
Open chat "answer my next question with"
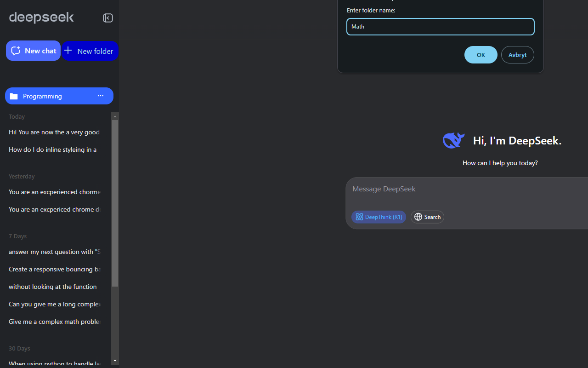coord(54,252)
